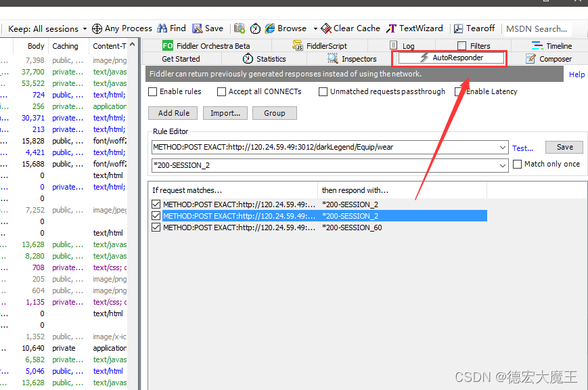Click the Composer pencil icon

530,58
